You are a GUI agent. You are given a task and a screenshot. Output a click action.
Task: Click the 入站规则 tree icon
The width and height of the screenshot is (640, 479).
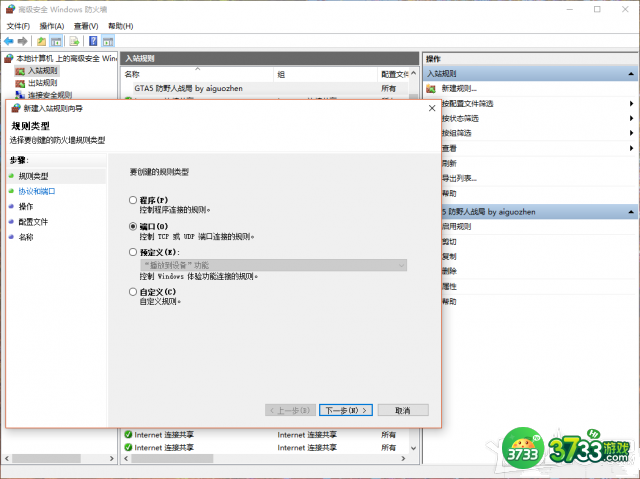(20, 71)
